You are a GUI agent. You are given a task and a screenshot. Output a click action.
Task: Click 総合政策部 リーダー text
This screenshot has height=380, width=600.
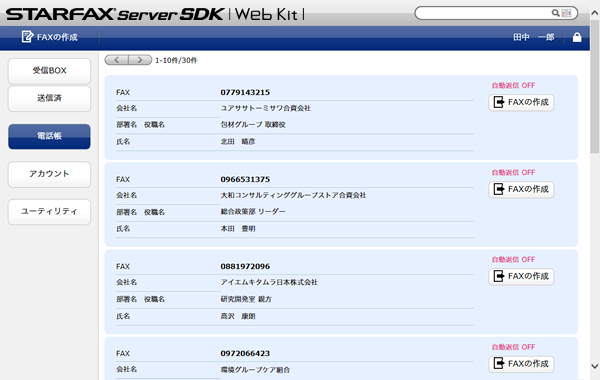(253, 212)
